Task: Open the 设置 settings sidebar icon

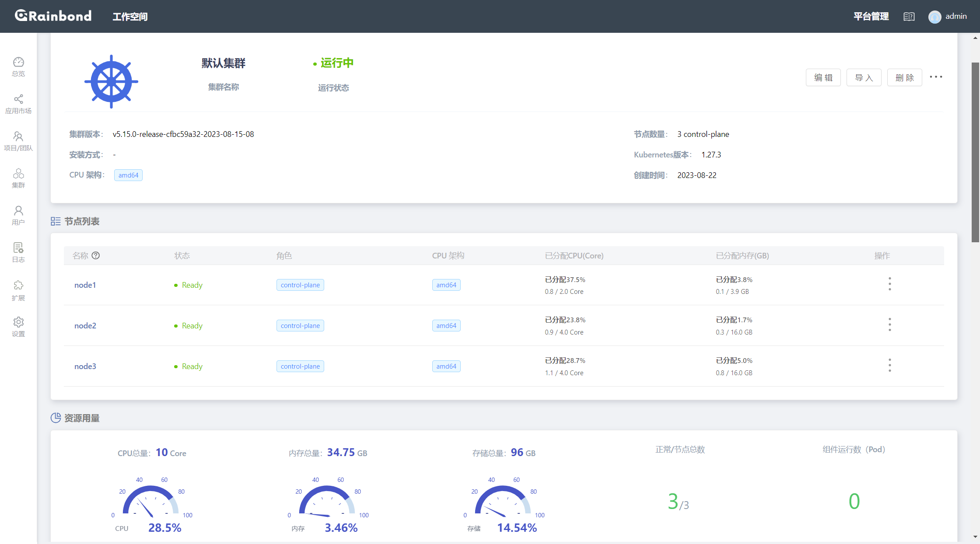Action: click(x=18, y=327)
